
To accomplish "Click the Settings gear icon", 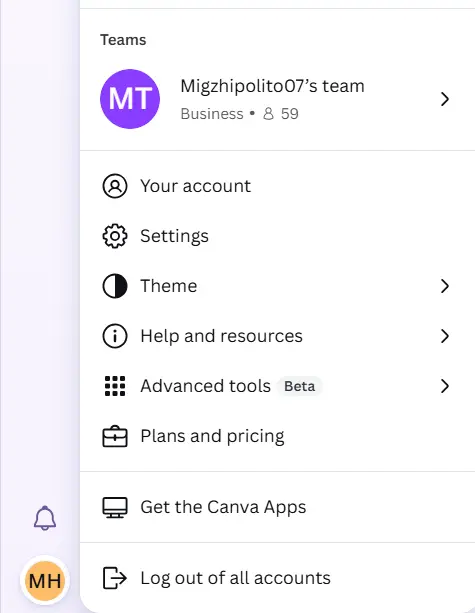I will (x=115, y=236).
